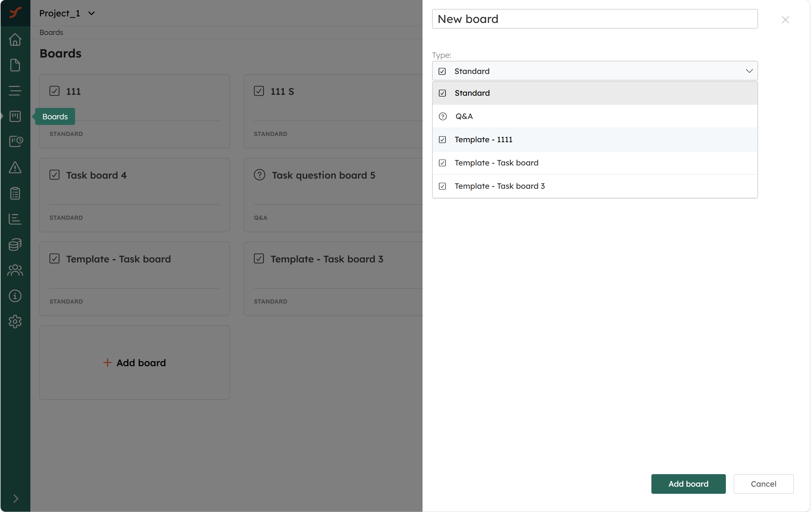This screenshot has height=512, width=812.
Task: Open the team members icon in the sidebar
Action: (x=15, y=270)
